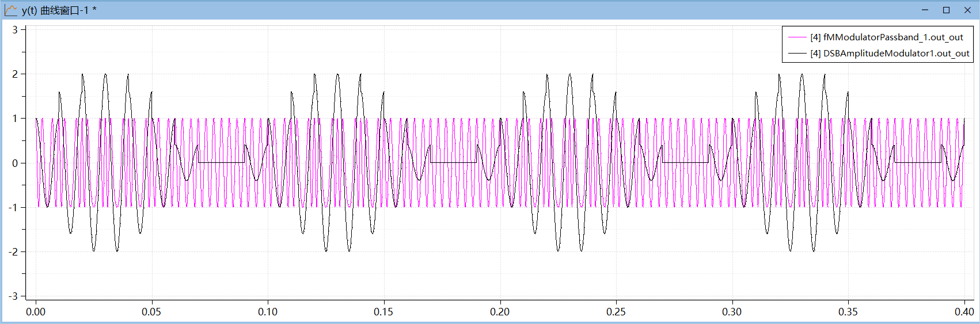The height and width of the screenshot is (324, 980).
Task: Click the plot window icon in title bar
Action: pos(11,10)
